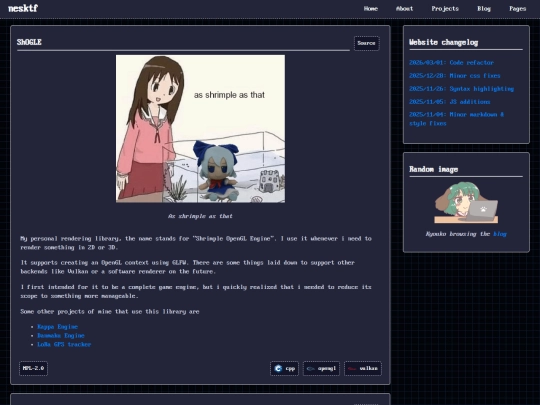Open the Pages nav item

point(518,9)
